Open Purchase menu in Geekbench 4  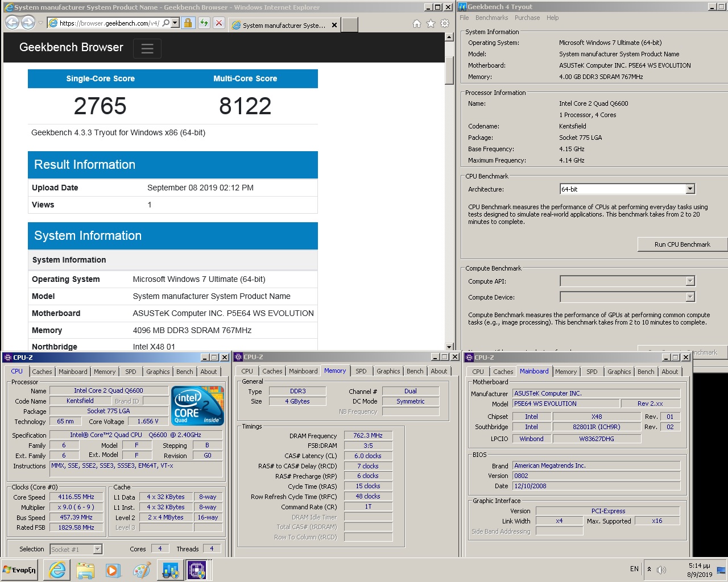point(527,18)
